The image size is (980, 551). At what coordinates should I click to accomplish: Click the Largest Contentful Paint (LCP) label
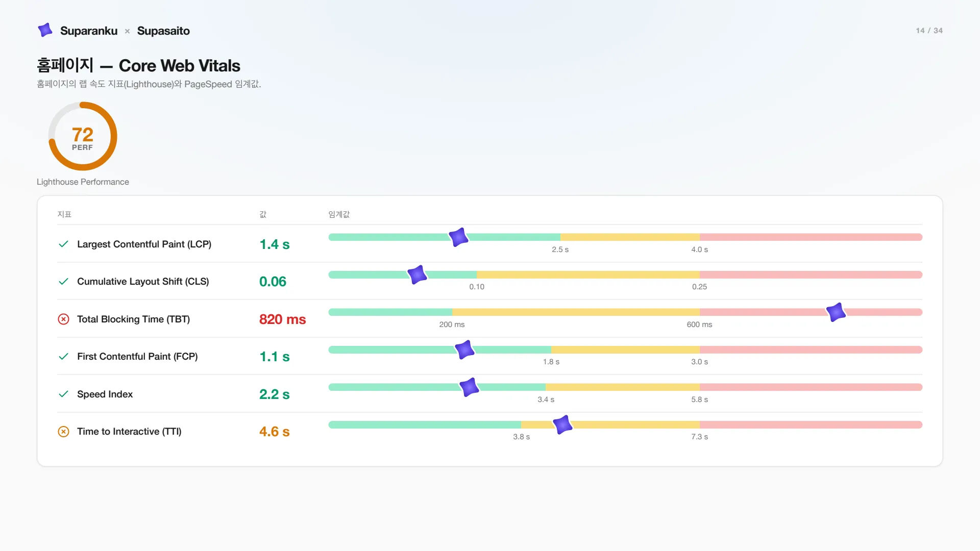pos(144,244)
